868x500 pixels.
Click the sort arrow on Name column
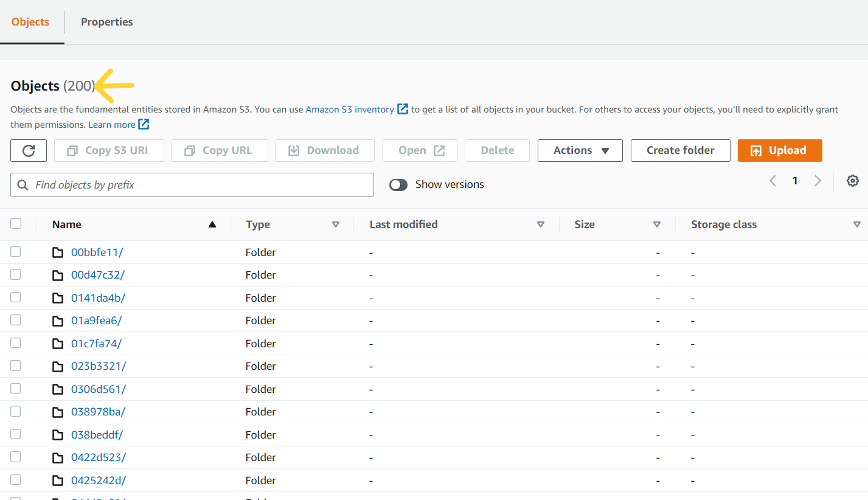pos(212,224)
